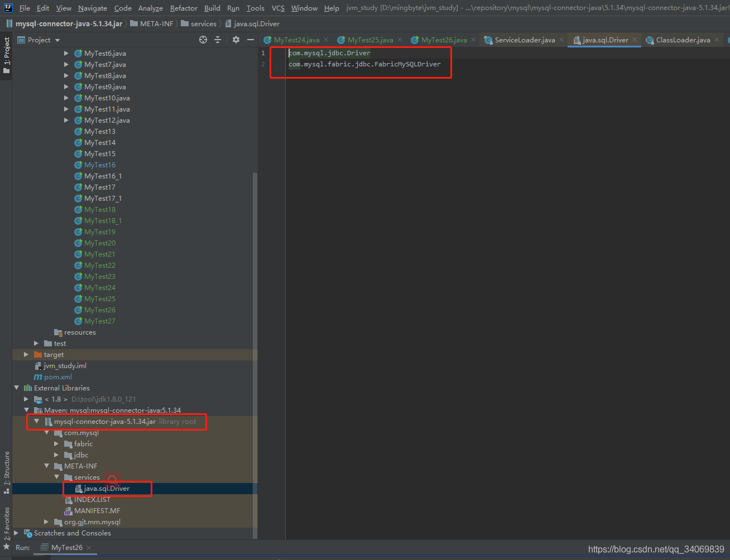Click the collapse all icon in Project panel
Image resolution: width=730 pixels, height=560 pixels.
click(218, 40)
